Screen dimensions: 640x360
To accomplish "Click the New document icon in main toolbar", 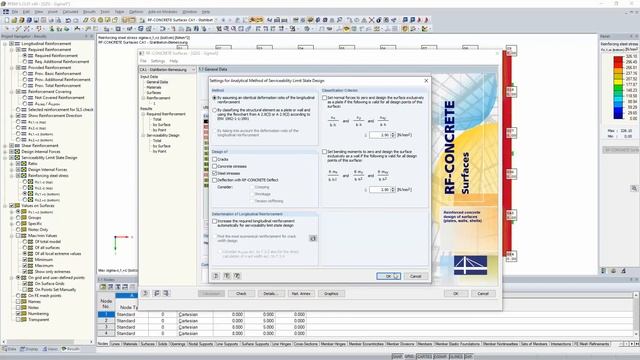I will [7, 20].
